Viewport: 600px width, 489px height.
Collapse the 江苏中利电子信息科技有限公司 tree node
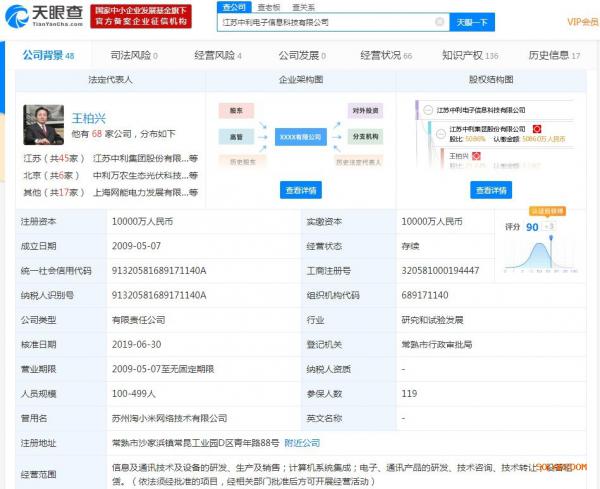coord(428,110)
